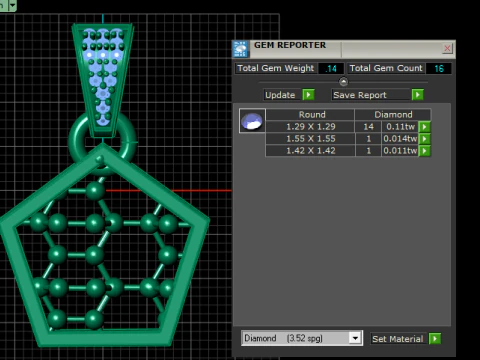Open the Diamond (3.52 spg) material dropdown
Viewport: 480px width, 360px height.
[x=302, y=338]
